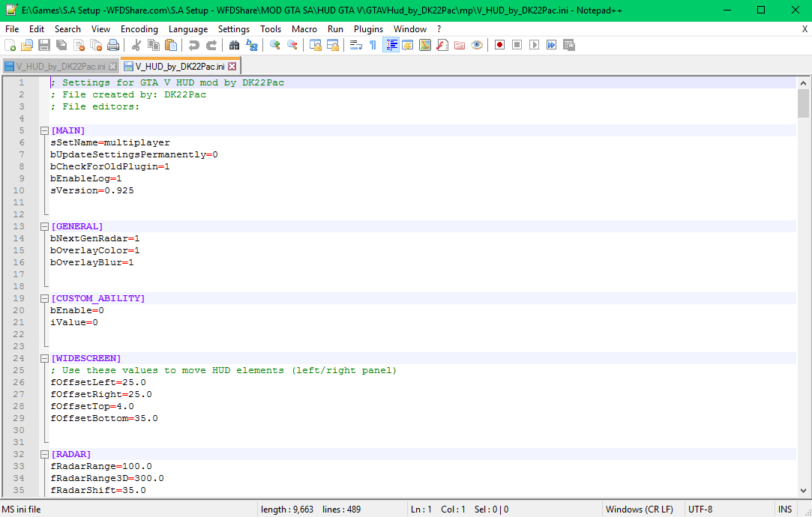Toggle Show All Characters pilcrow icon
This screenshot has height=517, width=812.
(x=373, y=45)
